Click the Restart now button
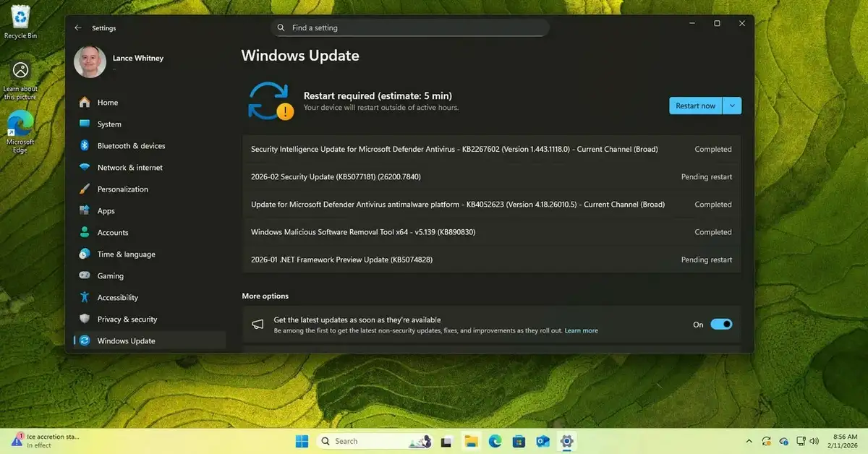 (x=696, y=105)
